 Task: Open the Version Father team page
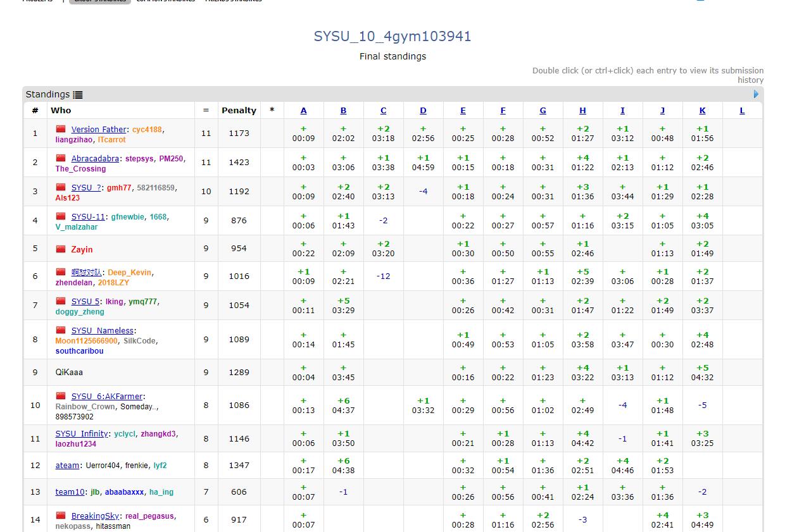click(99, 130)
